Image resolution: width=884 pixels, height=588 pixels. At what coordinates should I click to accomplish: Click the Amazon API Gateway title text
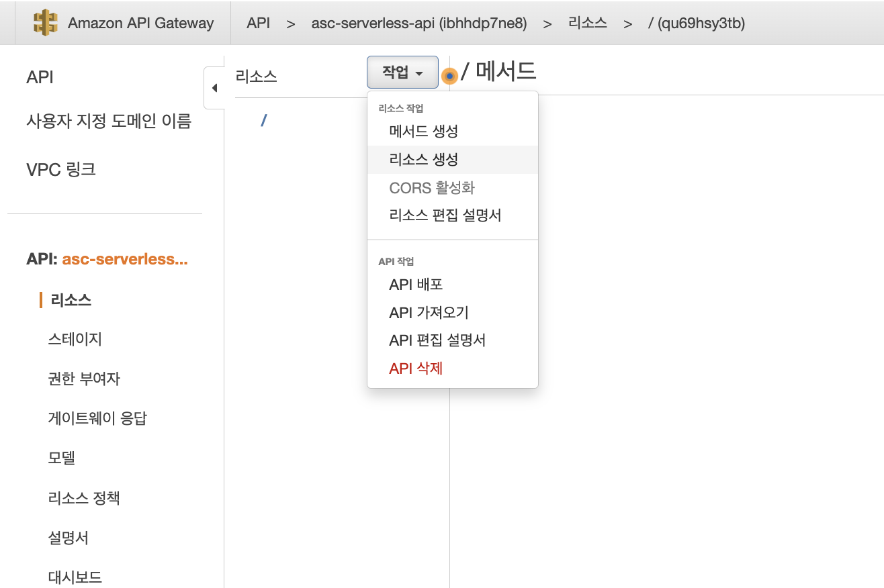tap(140, 23)
